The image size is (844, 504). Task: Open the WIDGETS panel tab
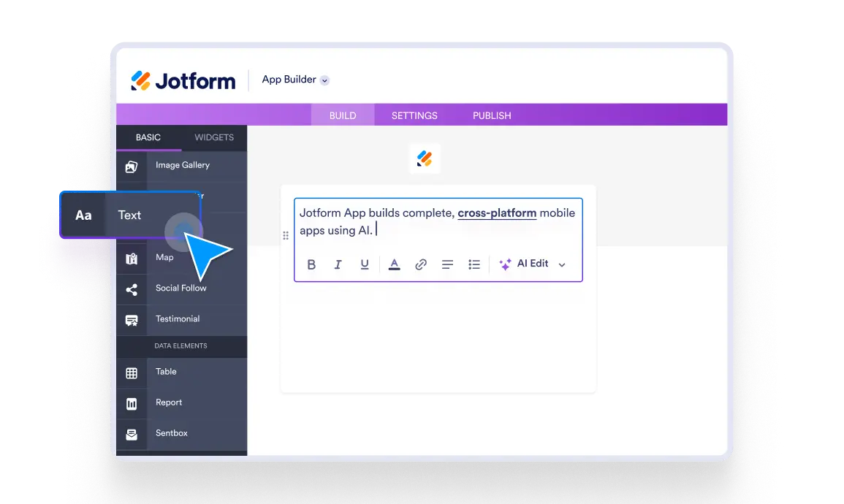[x=214, y=137]
